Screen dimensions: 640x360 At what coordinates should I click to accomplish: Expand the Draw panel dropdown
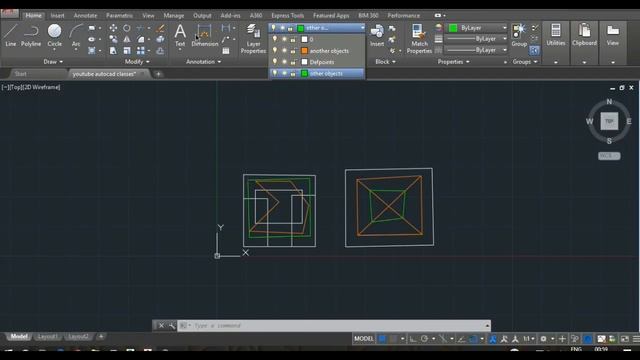point(53,62)
